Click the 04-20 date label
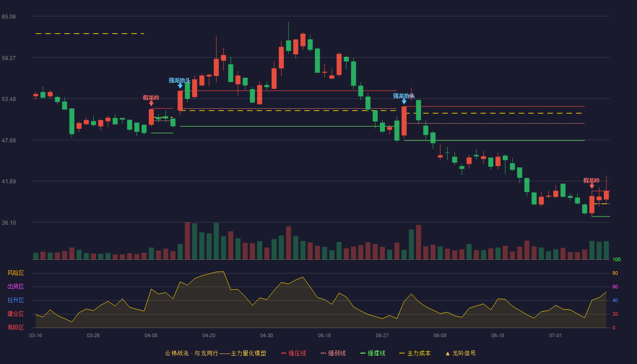 click(209, 336)
